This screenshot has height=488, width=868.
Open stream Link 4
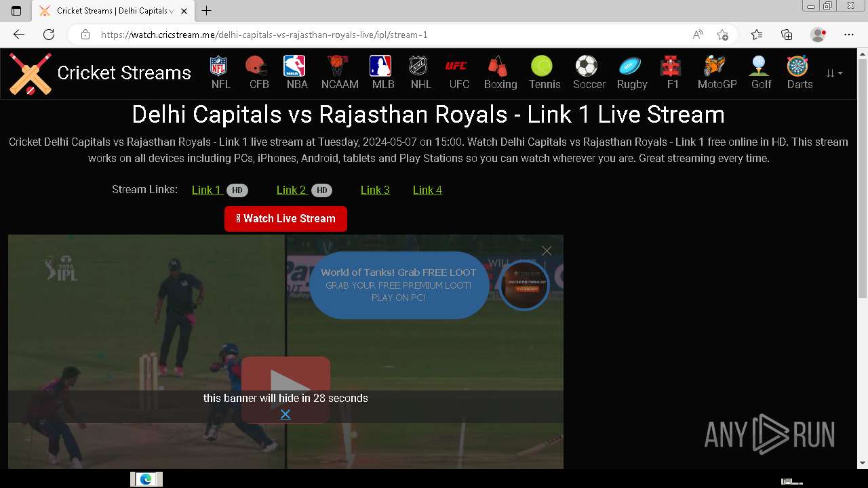coord(427,190)
